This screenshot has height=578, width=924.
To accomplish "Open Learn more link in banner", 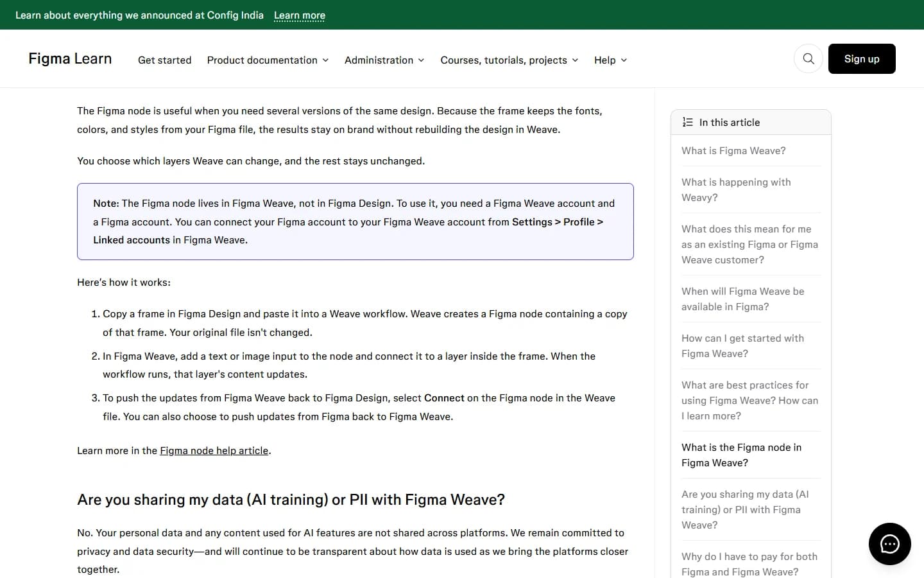I will coord(300,15).
